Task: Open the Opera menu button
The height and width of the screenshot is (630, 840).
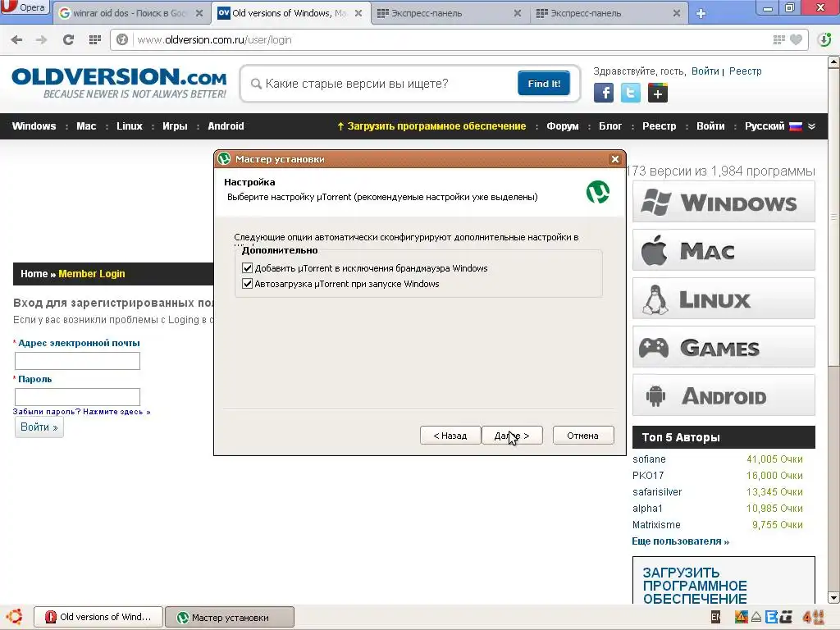Action: pyautogui.click(x=25, y=7)
